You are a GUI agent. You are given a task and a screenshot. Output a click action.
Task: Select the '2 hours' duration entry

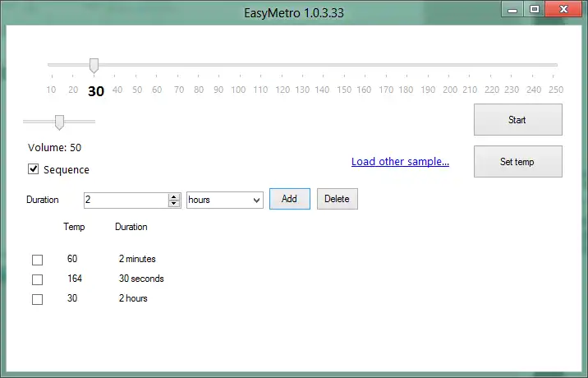click(x=133, y=298)
